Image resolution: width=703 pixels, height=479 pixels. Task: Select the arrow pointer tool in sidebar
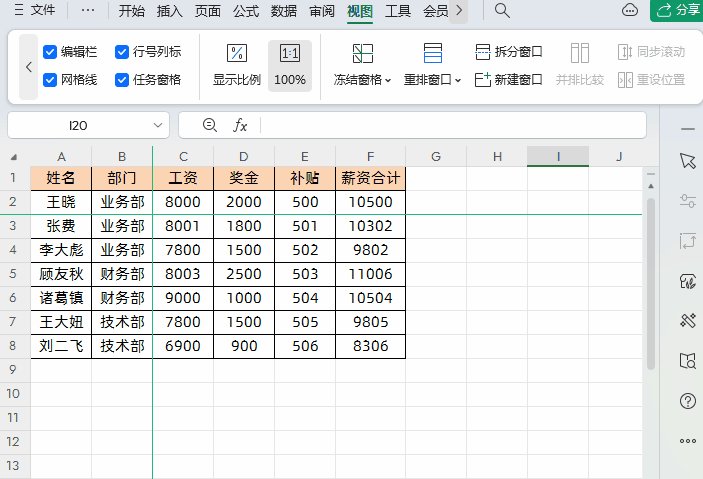point(687,161)
